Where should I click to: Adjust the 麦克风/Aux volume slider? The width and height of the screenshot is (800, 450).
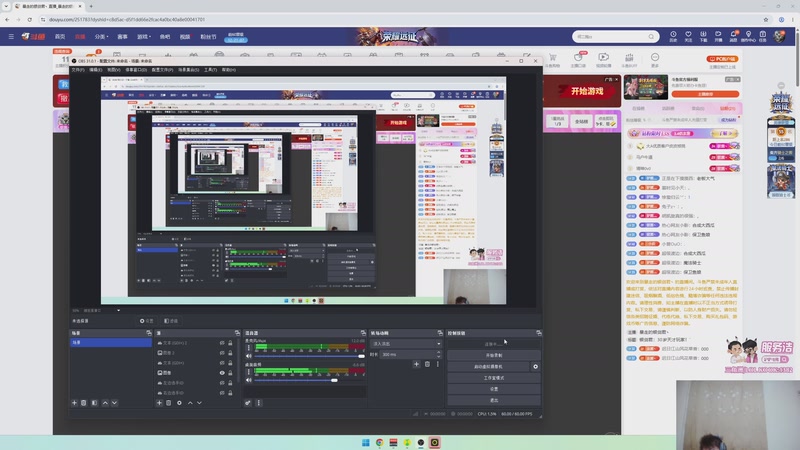pos(309,356)
